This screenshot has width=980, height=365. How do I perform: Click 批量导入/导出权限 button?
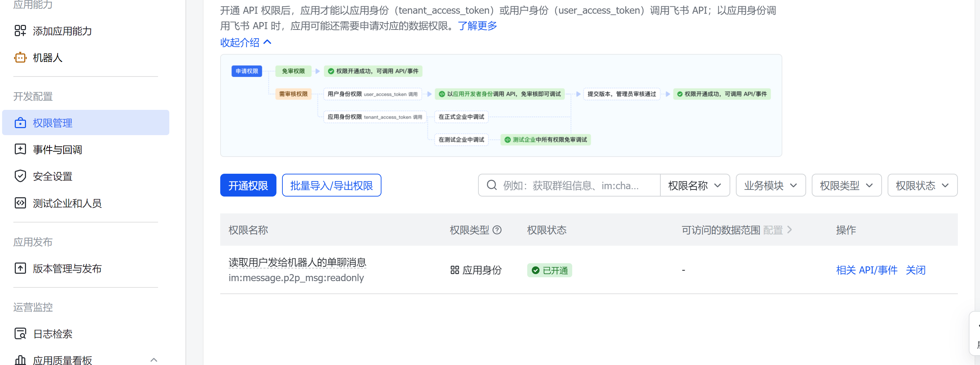tap(331, 185)
